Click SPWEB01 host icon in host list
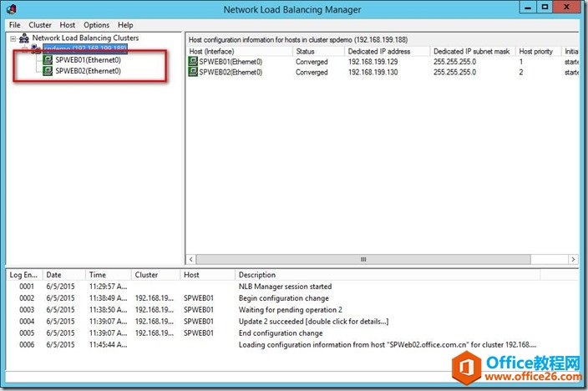The width and height of the screenshot is (588, 391). (x=193, y=61)
